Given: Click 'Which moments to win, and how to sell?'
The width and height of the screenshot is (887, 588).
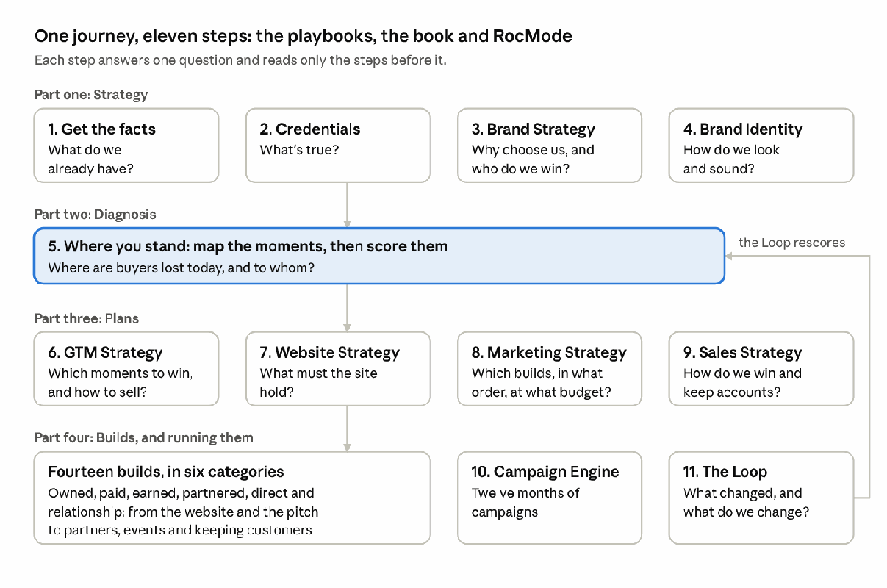Looking at the screenshot, I should pos(121,383).
